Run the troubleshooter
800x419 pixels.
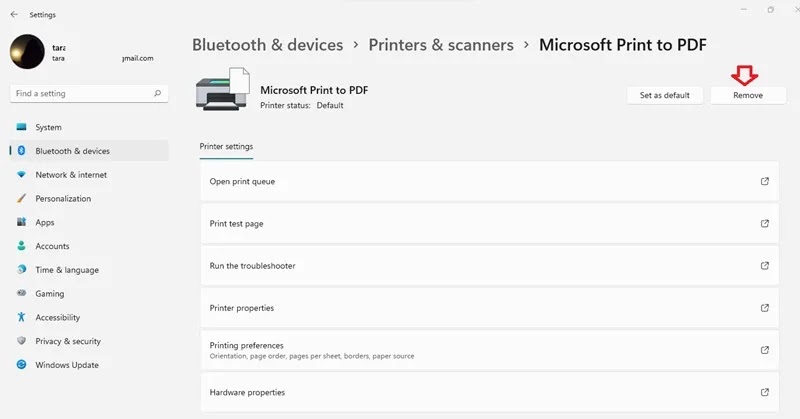pos(489,266)
